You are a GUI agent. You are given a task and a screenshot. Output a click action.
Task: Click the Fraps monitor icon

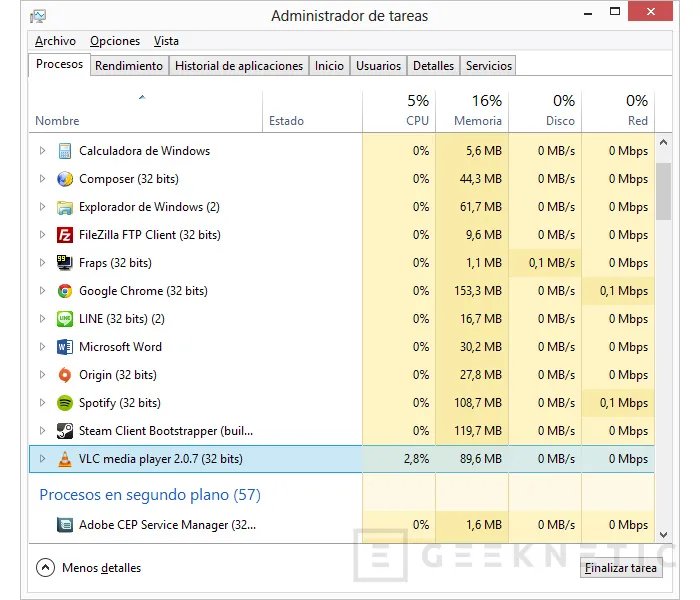tap(65, 263)
